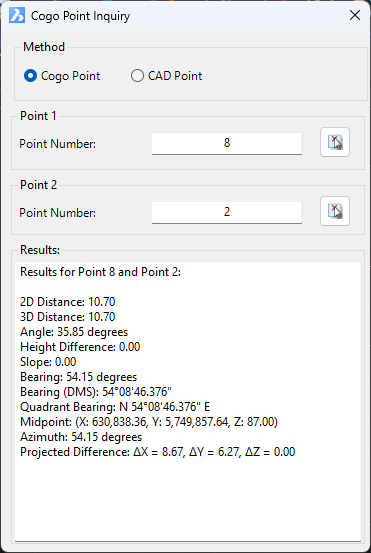
Task: Click the Height Difference result line
Action: [x=80, y=347]
